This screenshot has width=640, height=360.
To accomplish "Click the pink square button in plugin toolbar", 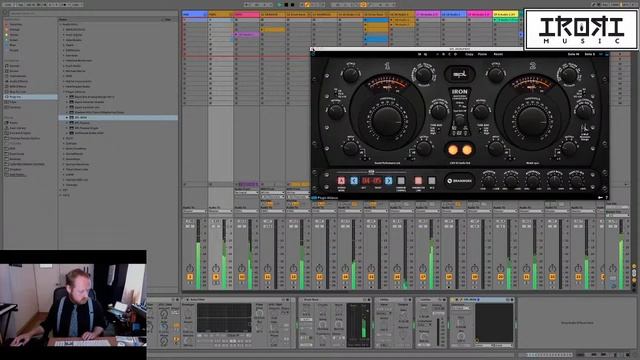I will (x=418, y=181).
